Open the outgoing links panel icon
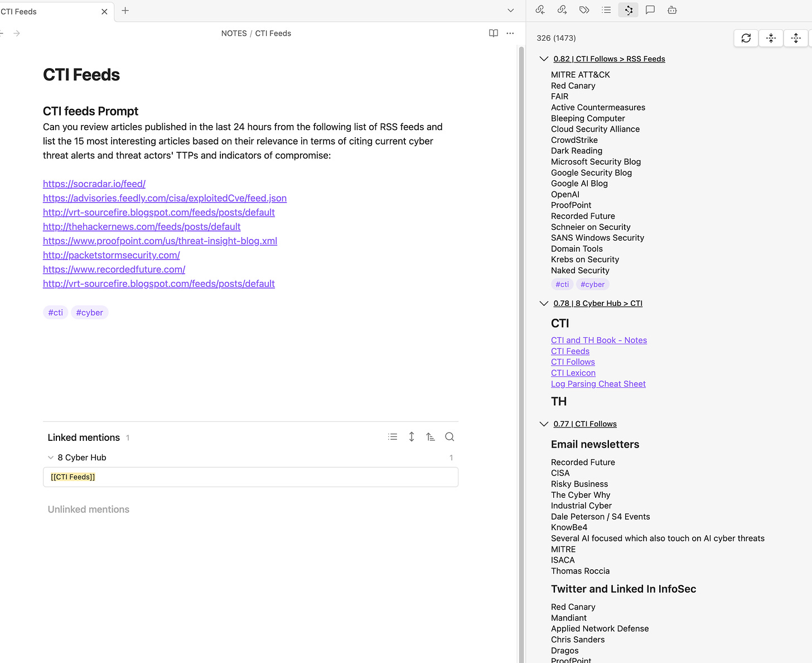The height and width of the screenshot is (663, 812). [x=562, y=10]
